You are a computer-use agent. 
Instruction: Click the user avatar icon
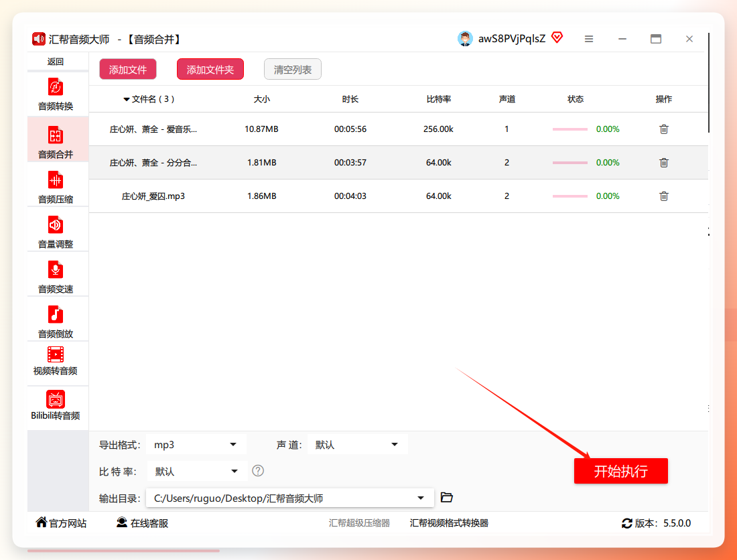(x=465, y=39)
